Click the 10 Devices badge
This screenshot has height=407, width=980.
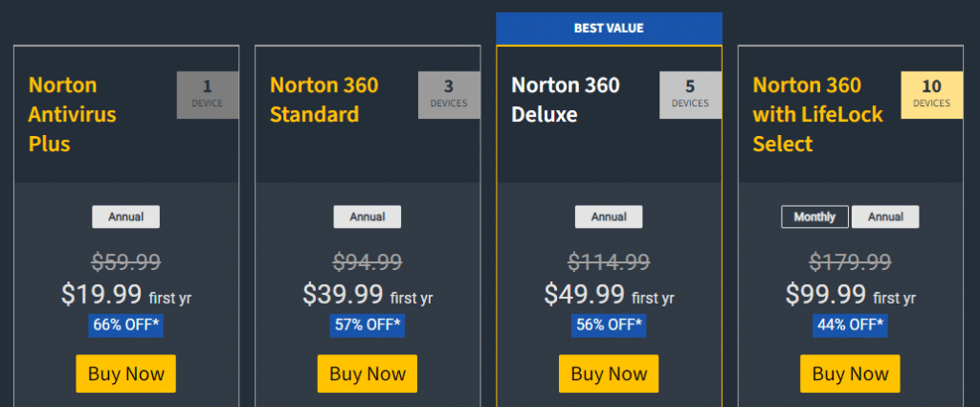[931, 95]
